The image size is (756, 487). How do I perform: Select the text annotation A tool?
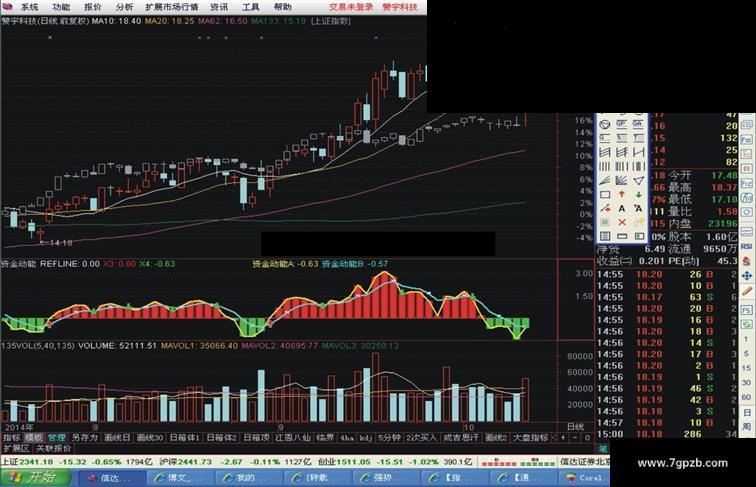621,209
